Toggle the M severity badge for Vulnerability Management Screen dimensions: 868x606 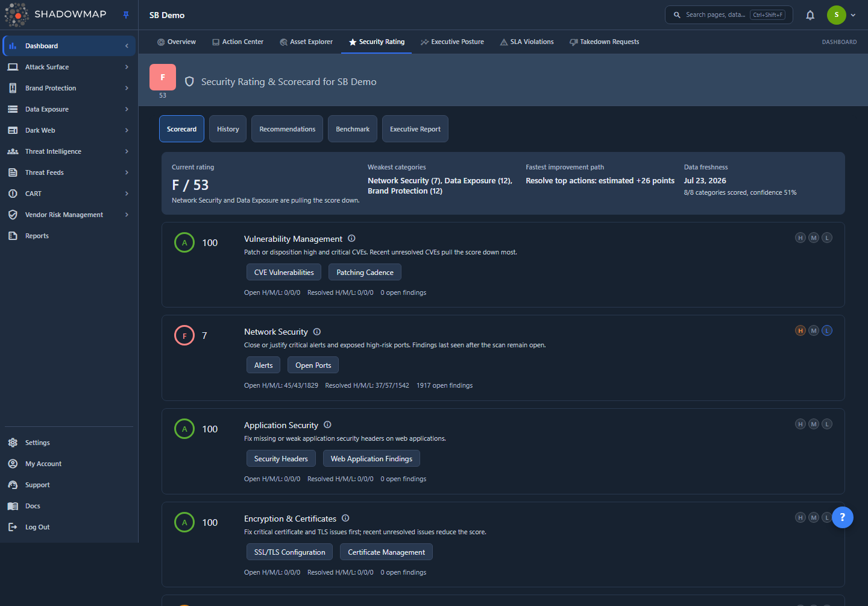tap(814, 238)
